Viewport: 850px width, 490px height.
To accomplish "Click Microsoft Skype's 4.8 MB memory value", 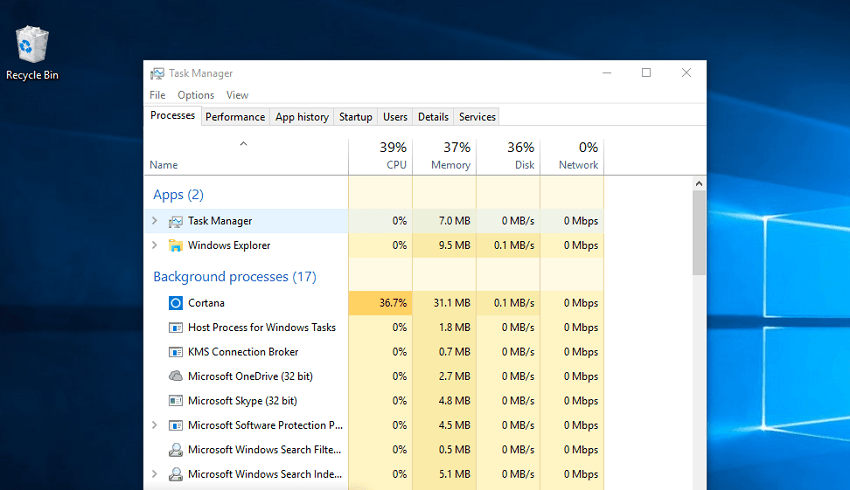I will click(x=454, y=401).
